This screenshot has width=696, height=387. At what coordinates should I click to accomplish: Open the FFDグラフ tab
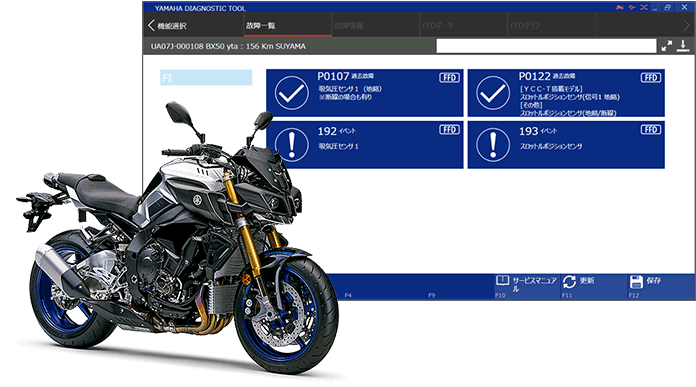point(551,25)
